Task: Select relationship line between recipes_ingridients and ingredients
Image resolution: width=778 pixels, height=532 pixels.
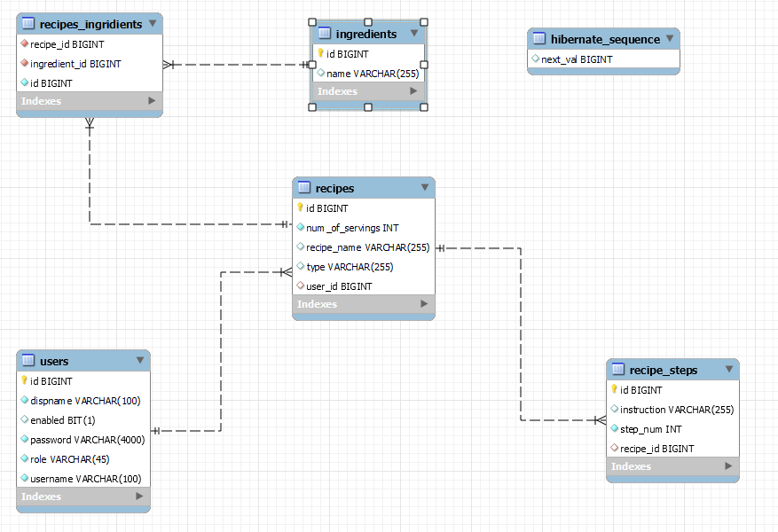Action: click(236, 65)
